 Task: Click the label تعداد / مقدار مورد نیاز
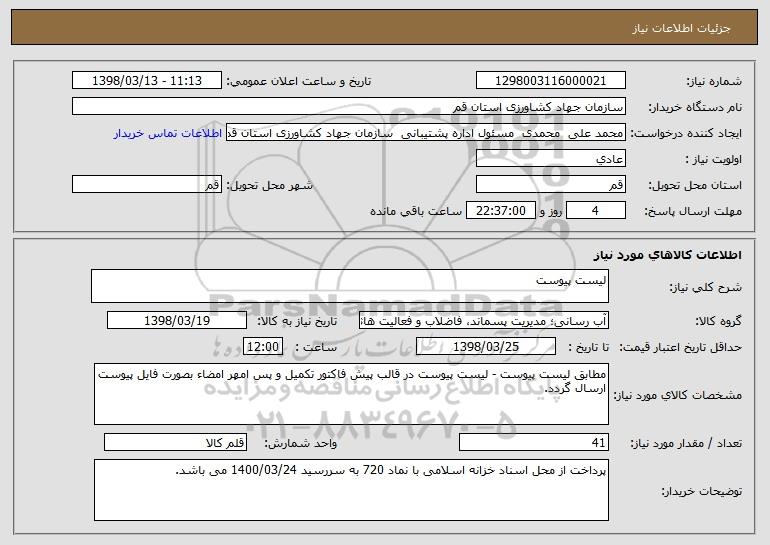[x=686, y=444]
